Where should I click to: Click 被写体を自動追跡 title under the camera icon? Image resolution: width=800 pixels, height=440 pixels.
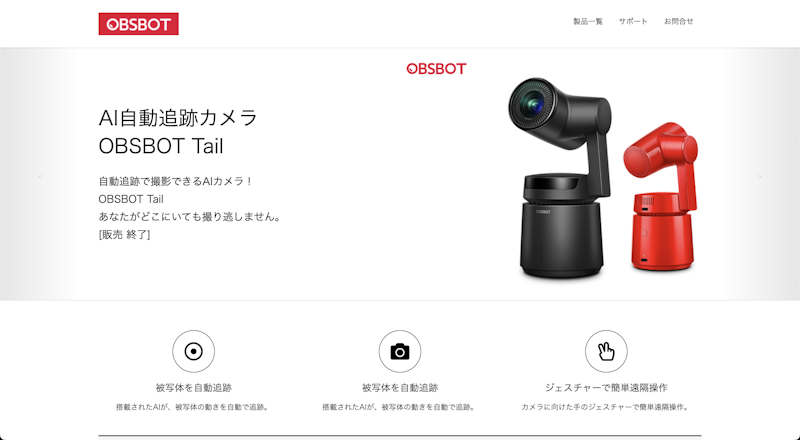pyautogui.click(x=400, y=388)
